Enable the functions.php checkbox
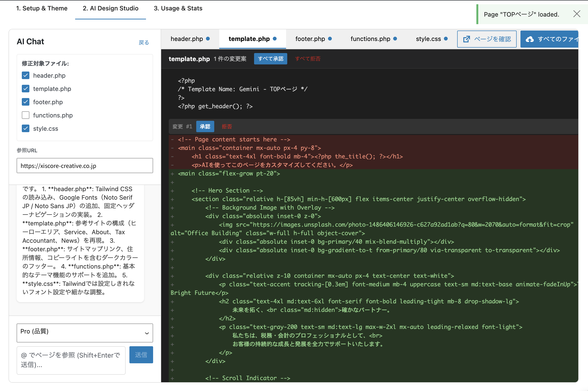The width and height of the screenshot is (588, 391). [25, 115]
